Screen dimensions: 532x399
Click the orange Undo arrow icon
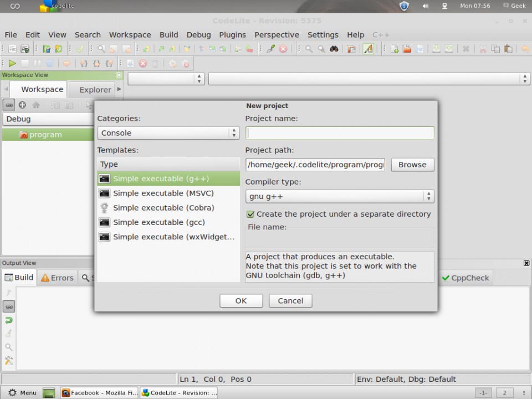tap(525, 49)
